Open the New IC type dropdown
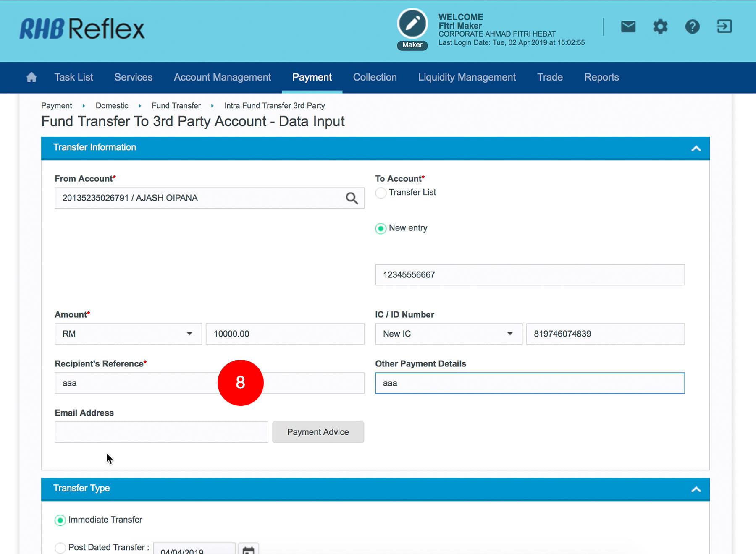The image size is (756, 554). pyautogui.click(x=448, y=334)
